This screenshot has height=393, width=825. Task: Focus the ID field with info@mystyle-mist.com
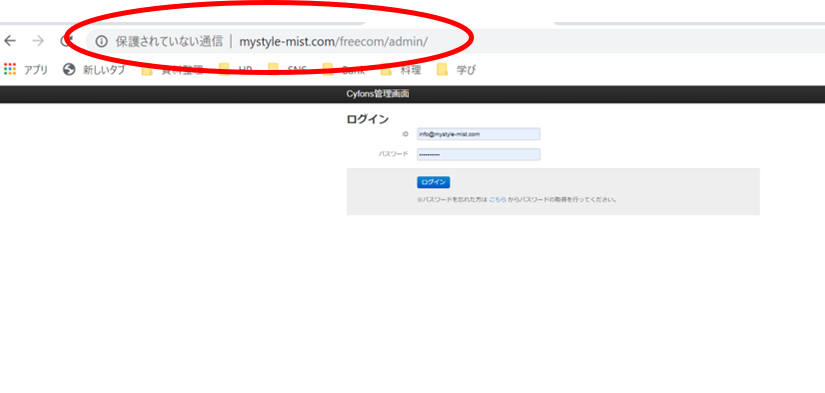(x=478, y=134)
